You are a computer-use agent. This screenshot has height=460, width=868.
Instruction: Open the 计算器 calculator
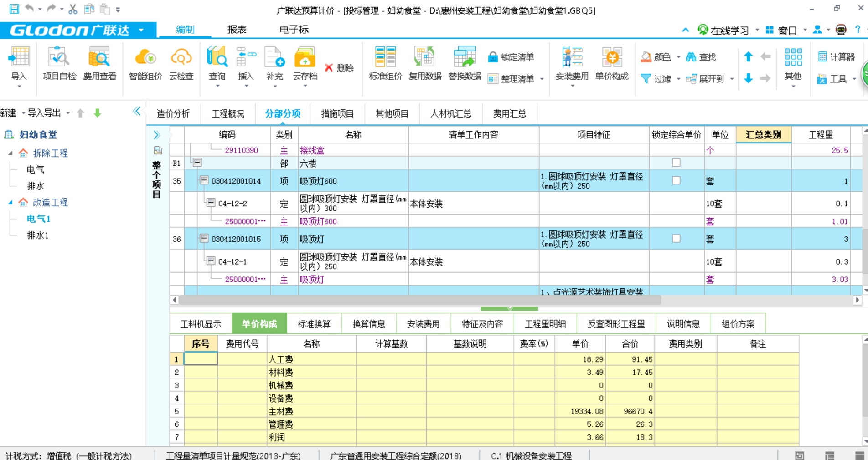click(x=837, y=57)
